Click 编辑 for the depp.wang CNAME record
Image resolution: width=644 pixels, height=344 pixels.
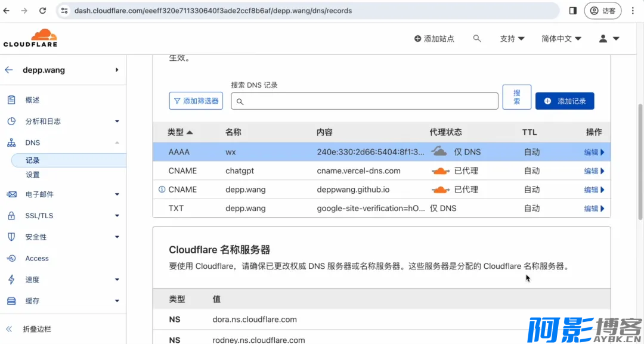click(595, 190)
